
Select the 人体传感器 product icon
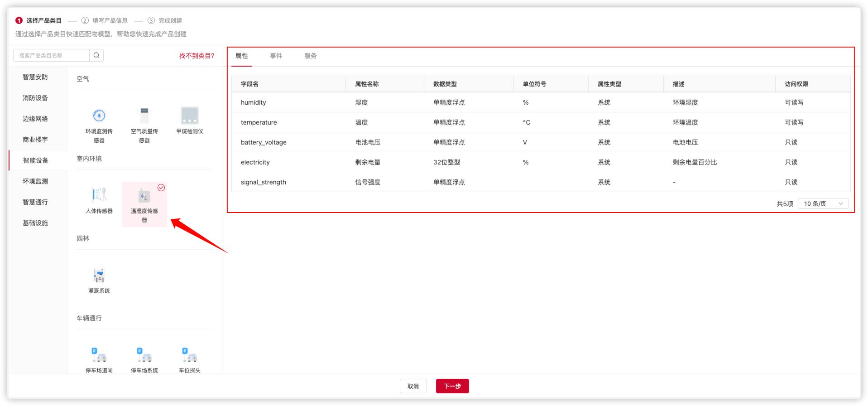99,196
